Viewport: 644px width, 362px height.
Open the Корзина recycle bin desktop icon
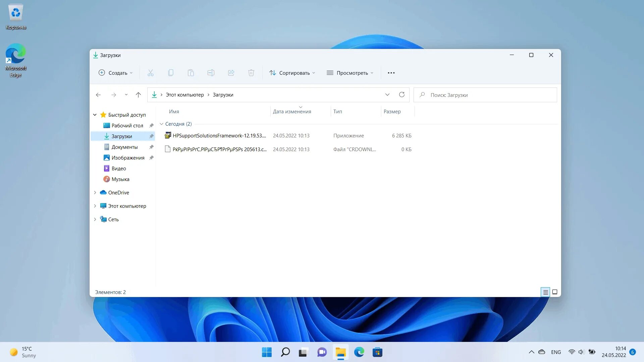[16, 17]
